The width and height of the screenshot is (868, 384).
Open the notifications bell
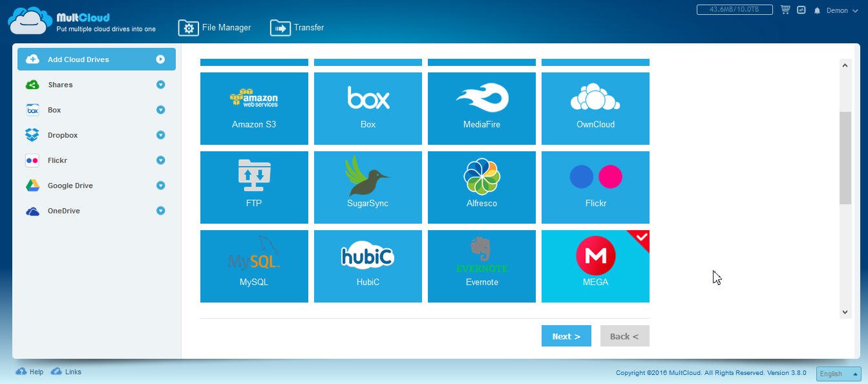817,11
